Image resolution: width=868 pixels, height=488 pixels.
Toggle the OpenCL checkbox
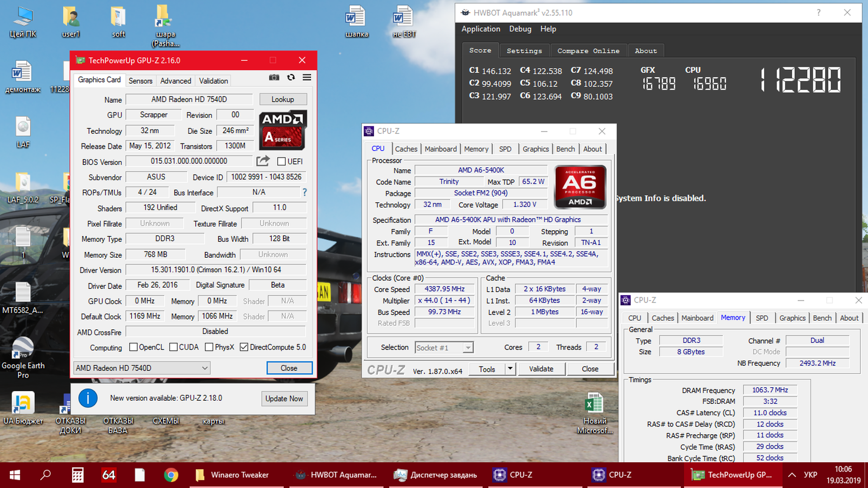click(x=133, y=347)
